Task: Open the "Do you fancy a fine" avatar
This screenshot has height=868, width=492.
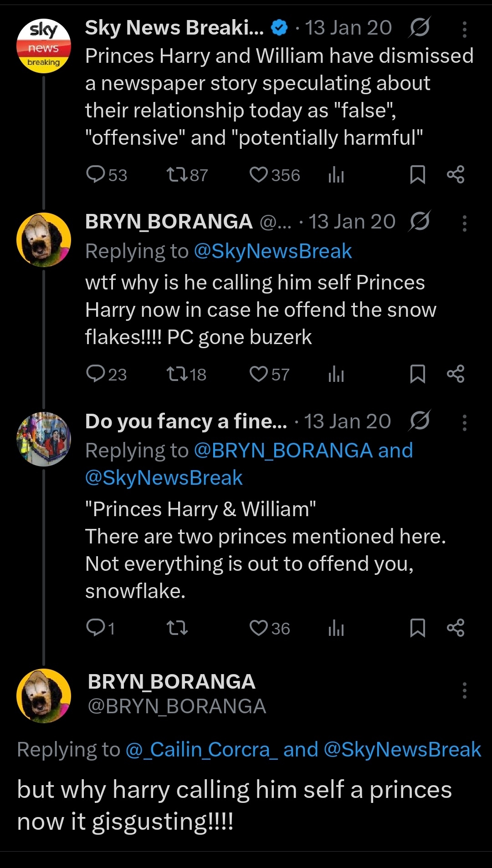Action: tap(44, 439)
